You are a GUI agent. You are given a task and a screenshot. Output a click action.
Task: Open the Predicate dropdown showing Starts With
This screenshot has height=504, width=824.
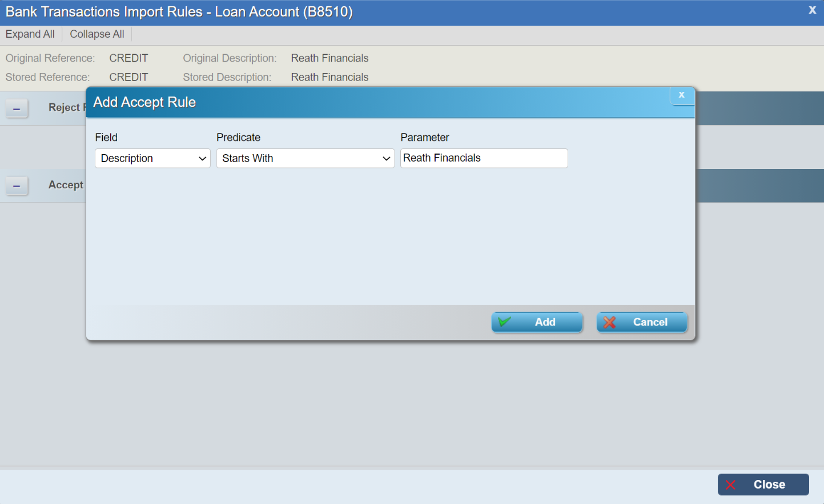305,159
